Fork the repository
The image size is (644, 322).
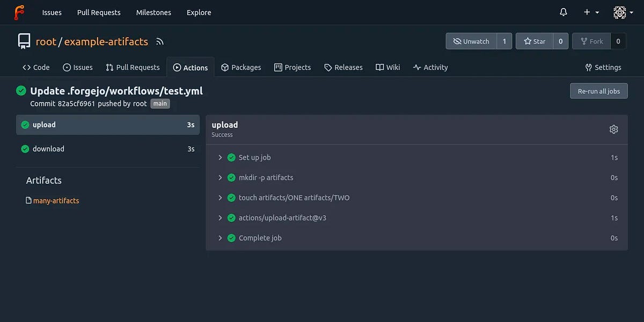[x=591, y=41]
